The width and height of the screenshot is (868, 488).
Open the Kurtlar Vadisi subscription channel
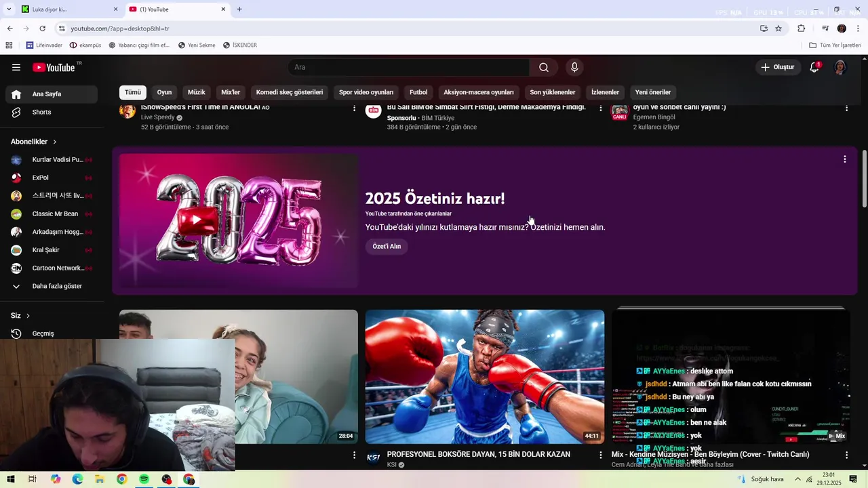pos(52,160)
